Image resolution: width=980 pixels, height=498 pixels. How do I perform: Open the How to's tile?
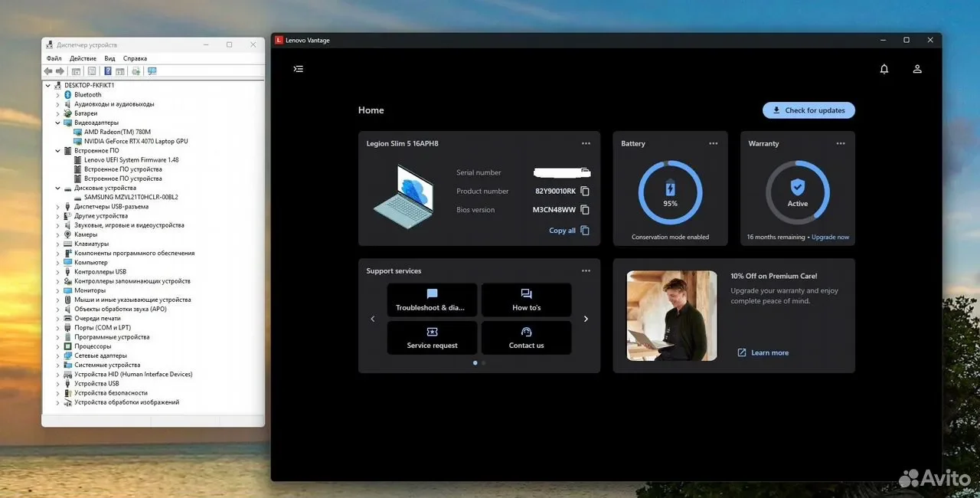point(526,300)
